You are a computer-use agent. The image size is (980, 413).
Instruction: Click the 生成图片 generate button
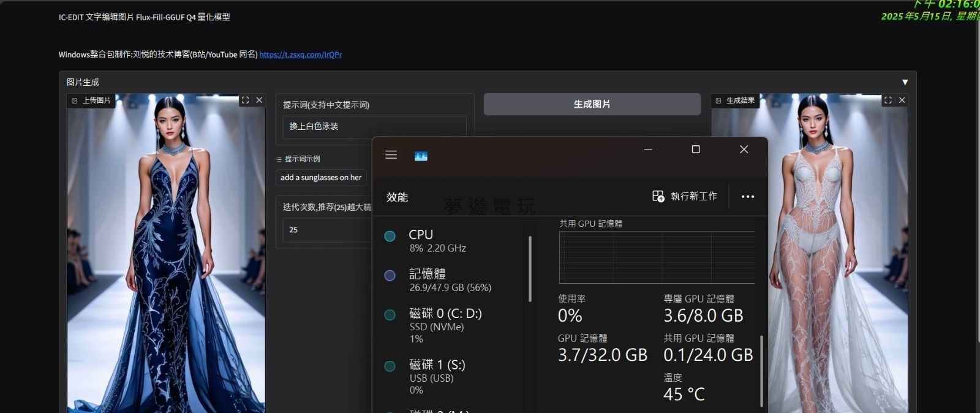click(592, 104)
